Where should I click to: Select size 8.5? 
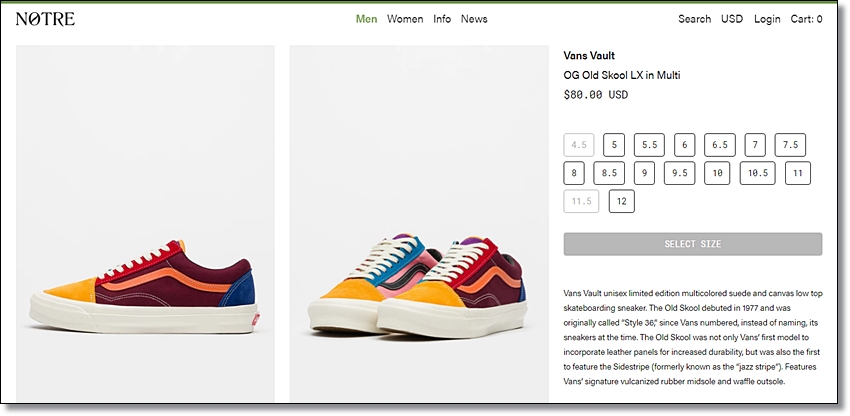609,173
